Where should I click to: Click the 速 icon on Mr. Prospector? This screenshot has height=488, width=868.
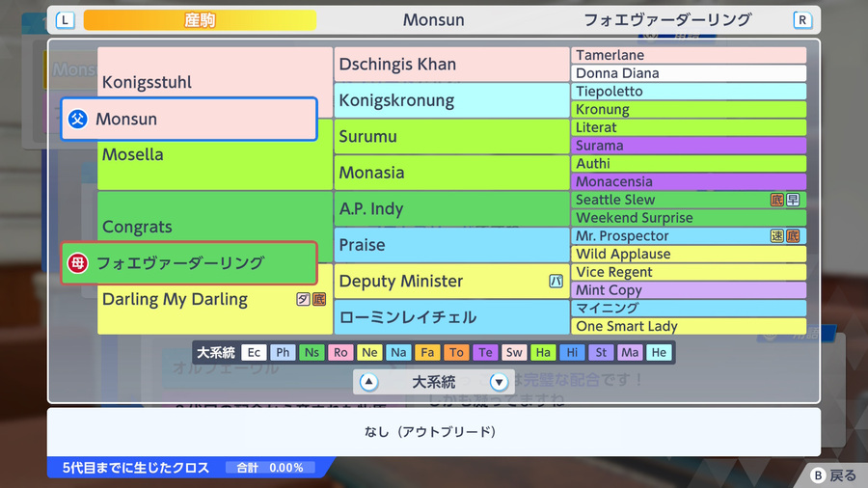point(776,236)
